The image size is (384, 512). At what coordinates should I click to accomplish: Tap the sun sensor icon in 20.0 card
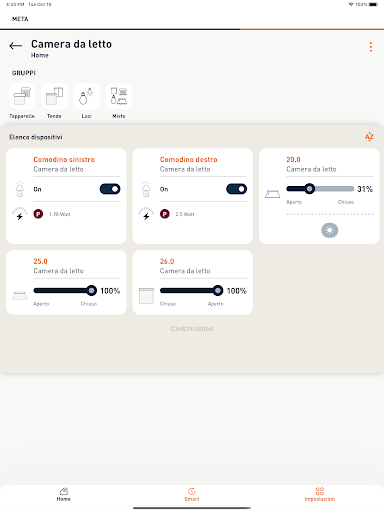(x=330, y=230)
